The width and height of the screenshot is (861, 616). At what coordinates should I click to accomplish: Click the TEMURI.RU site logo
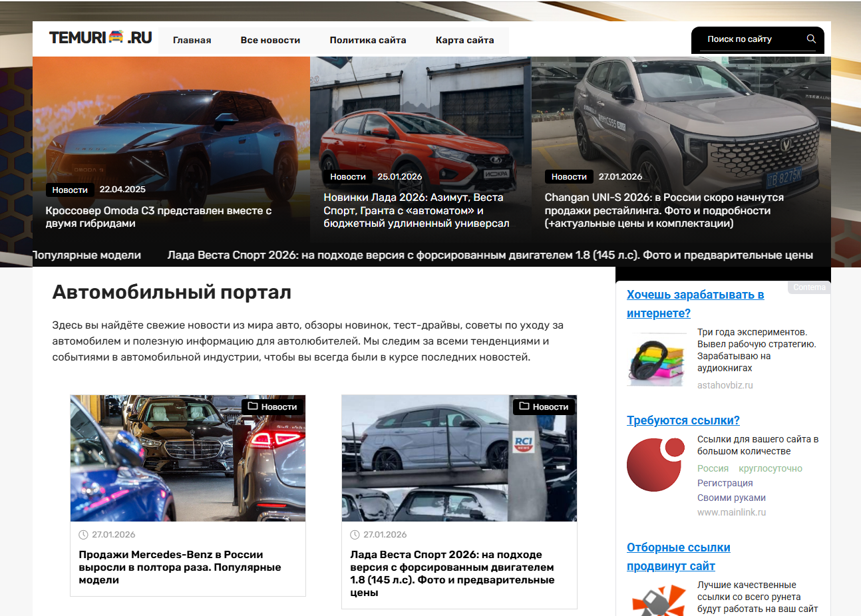100,37
